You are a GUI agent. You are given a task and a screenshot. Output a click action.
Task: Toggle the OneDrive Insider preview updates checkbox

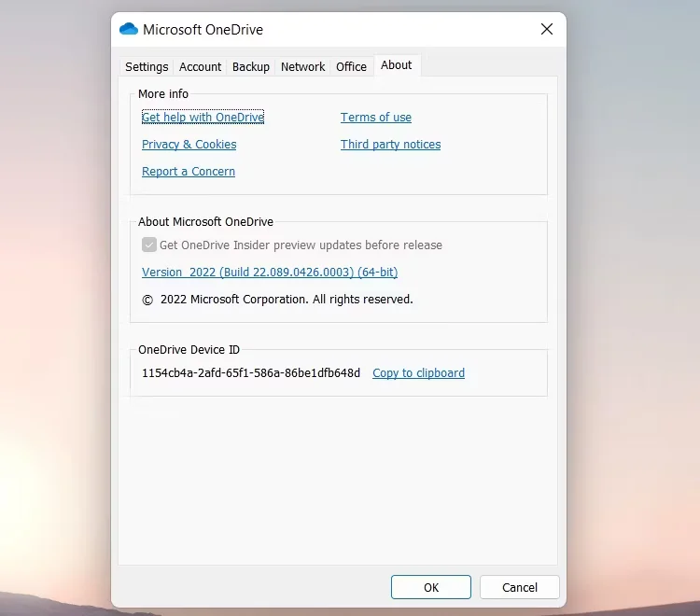[x=149, y=245]
